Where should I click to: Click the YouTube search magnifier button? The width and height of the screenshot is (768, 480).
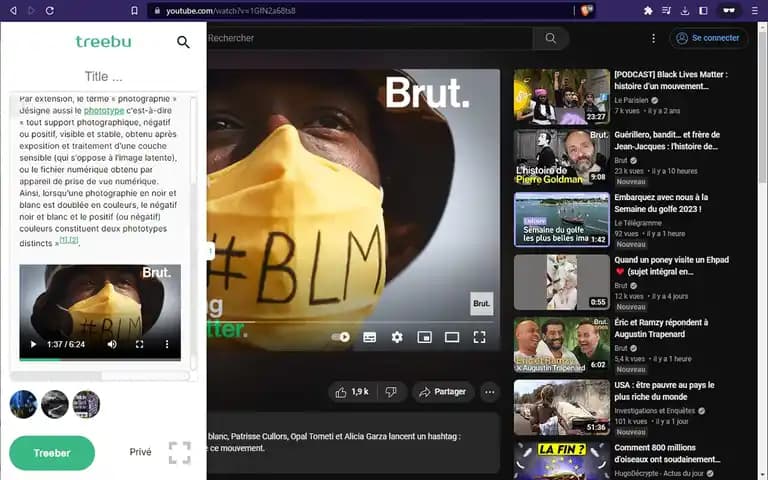click(x=551, y=38)
